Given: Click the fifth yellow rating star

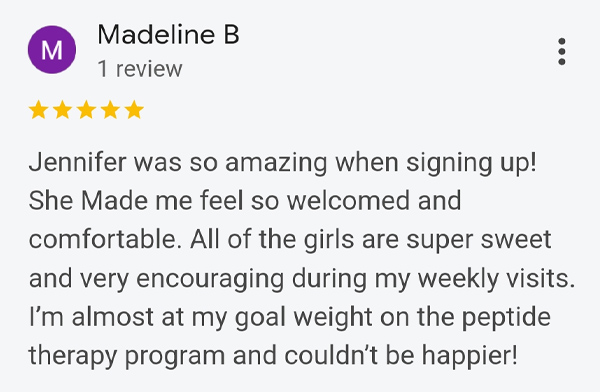Looking at the screenshot, I should (x=134, y=110).
